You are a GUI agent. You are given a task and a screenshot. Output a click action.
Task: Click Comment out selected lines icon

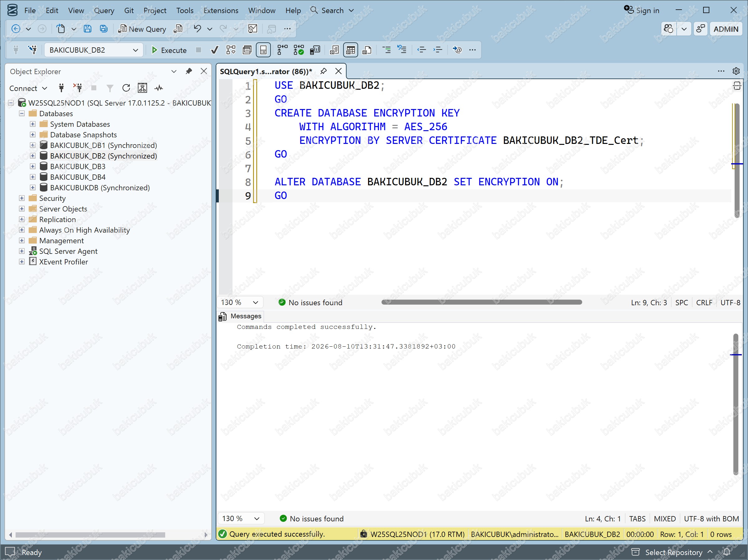pos(386,50)
